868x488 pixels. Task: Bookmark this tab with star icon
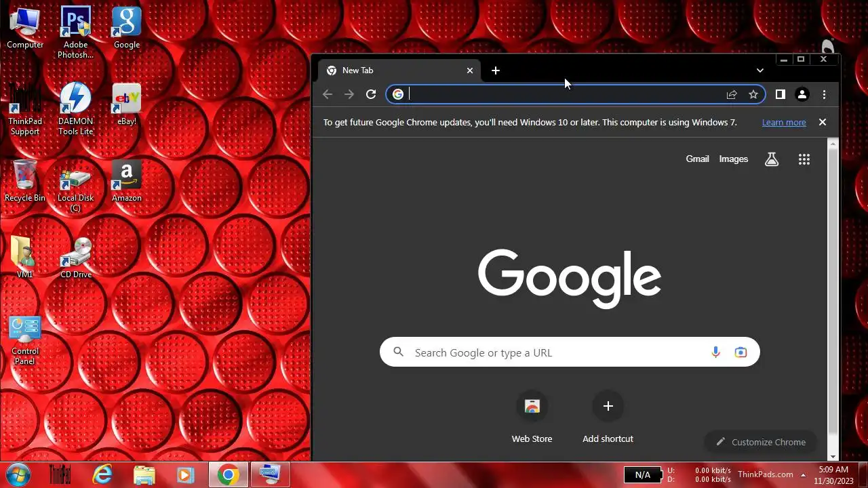click(753, 94)
